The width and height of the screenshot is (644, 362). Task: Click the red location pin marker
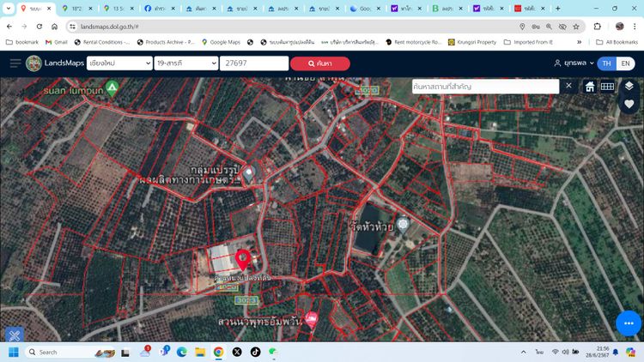coord(243,259)
